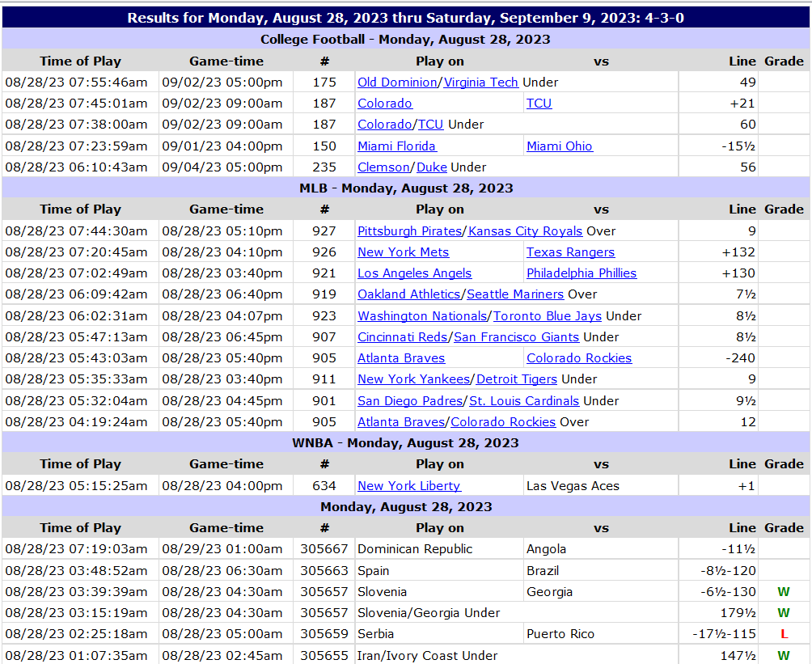Open the Seattle Mariners link

point(515,294)
